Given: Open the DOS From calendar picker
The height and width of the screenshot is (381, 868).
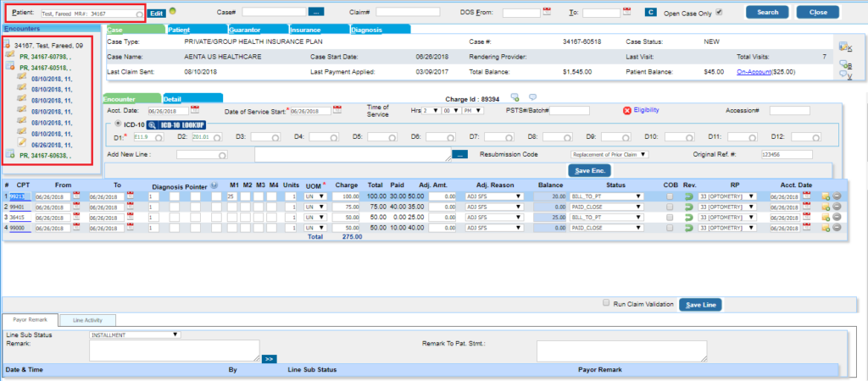Looking at the screenshot, I should [547, 13].
